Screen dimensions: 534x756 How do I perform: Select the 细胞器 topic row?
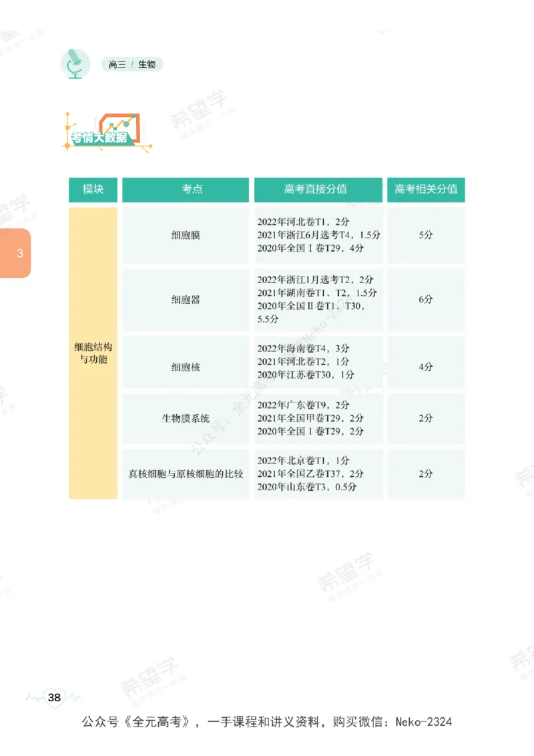(x=185, y=299)
